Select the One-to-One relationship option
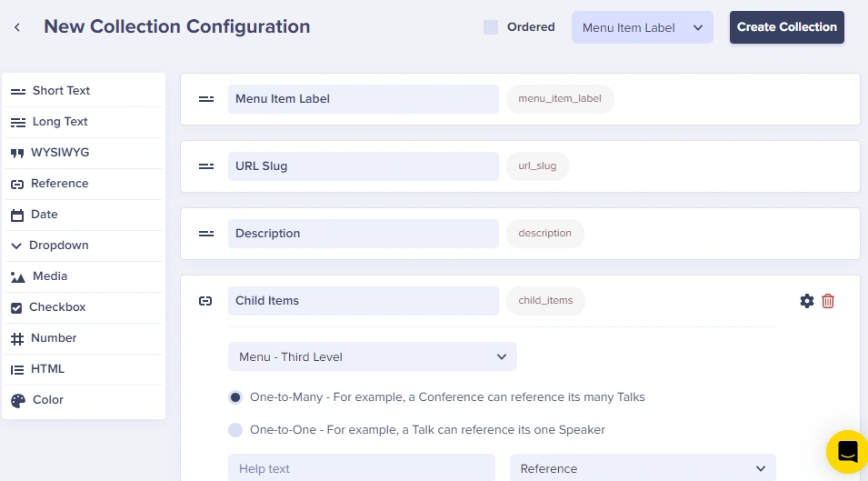This screenshot has width=868, height=481. point(235,429)
